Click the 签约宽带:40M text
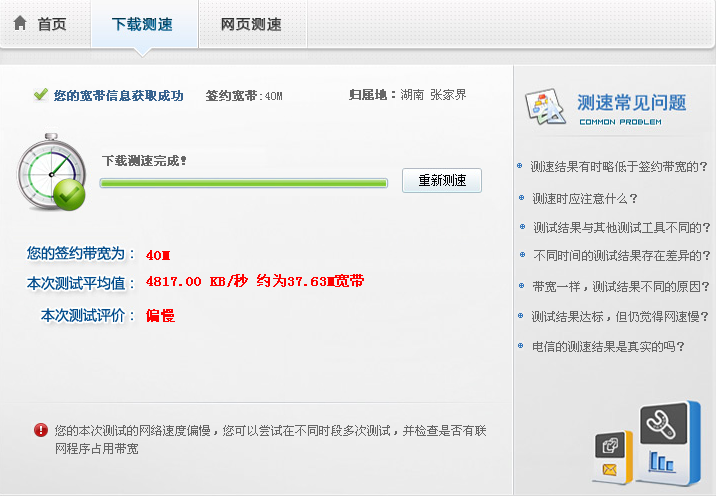The width and height of the screenshot is (717, 498). (x=244, y=96)
